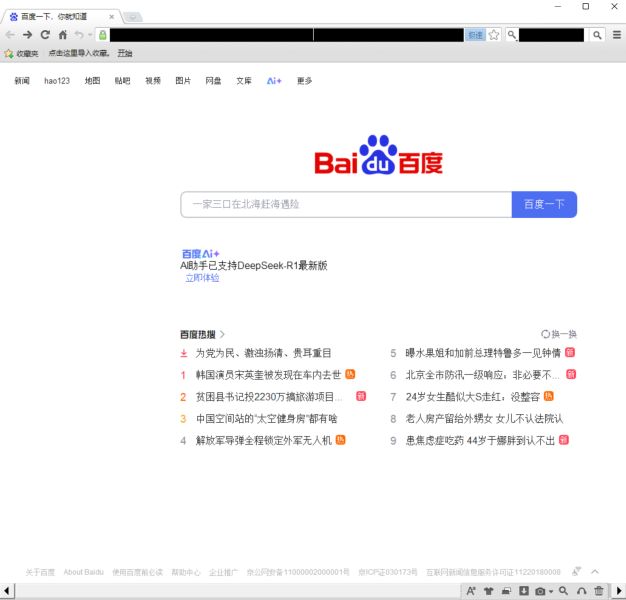Open downloads via status bar download icon
Viewport: 626px width, 600px height.
click(524, 591)
